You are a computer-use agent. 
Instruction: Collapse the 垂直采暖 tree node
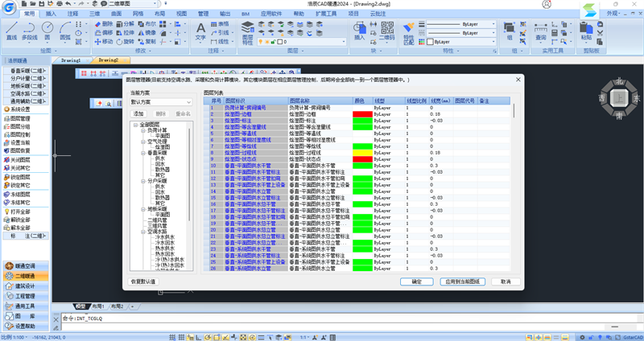(142, 153)
